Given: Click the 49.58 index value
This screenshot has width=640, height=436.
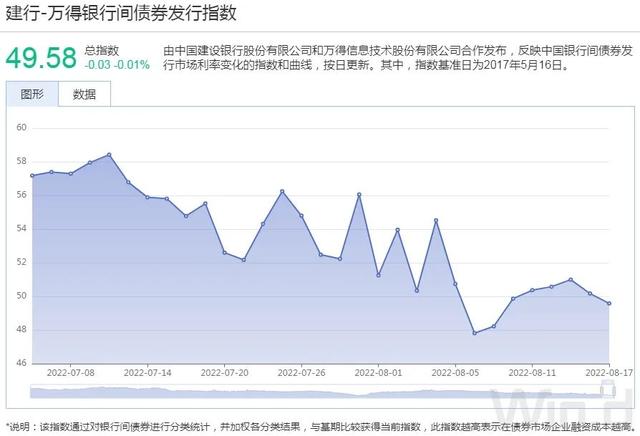Looking at the screenshot, I should pos(41,58).
